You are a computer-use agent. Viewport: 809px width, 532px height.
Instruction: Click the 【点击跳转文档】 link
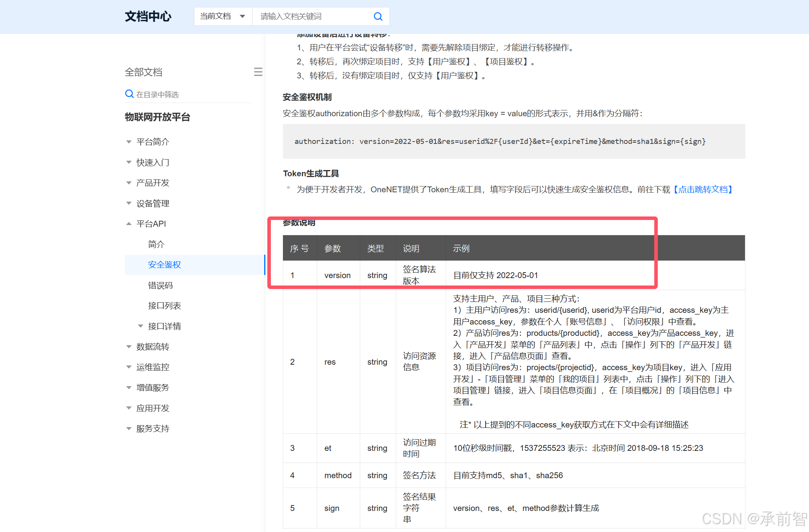[703, 190]
